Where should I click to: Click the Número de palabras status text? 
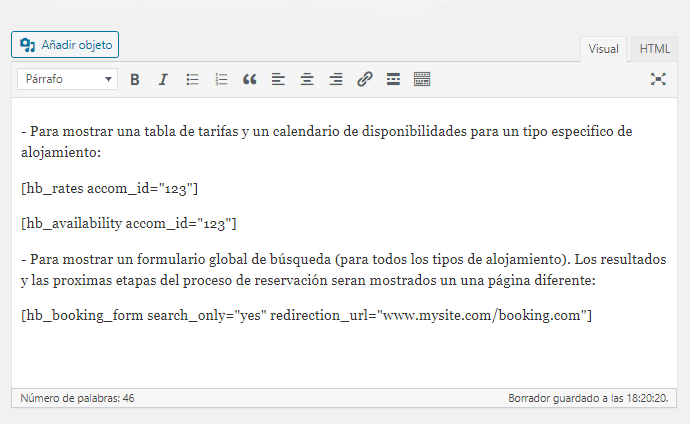pyautogui.click(x=78, y=398)
